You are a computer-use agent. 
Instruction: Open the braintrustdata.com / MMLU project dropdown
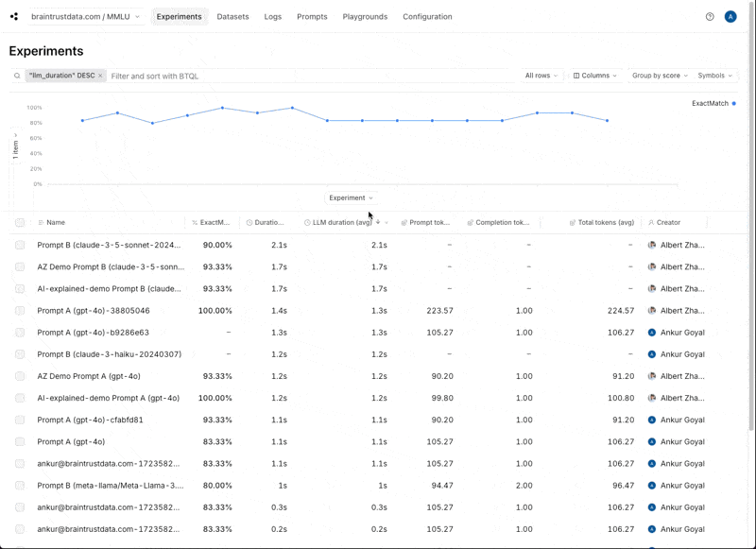[x=85, y=16]
